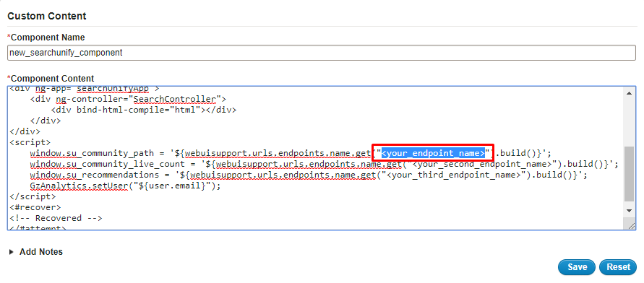Click the ng-controller="SearchController" line
This screenshot has width=644, height=283.
128,99
